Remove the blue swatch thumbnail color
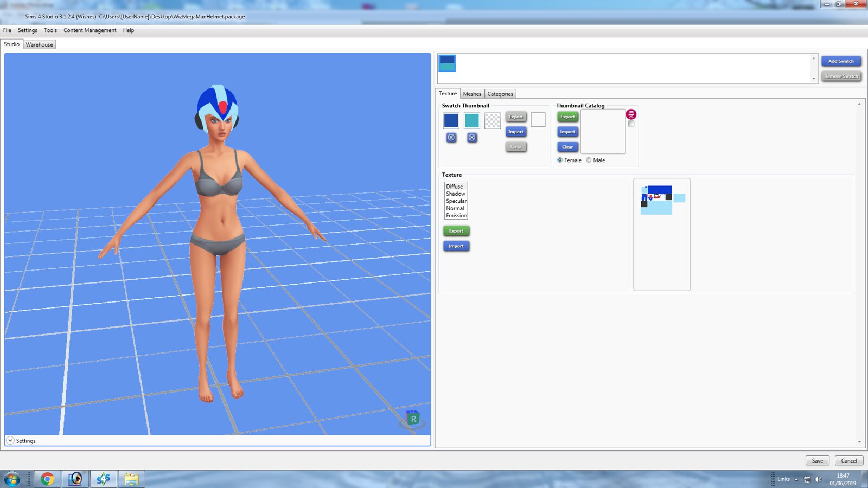 [x=451, y=138]
